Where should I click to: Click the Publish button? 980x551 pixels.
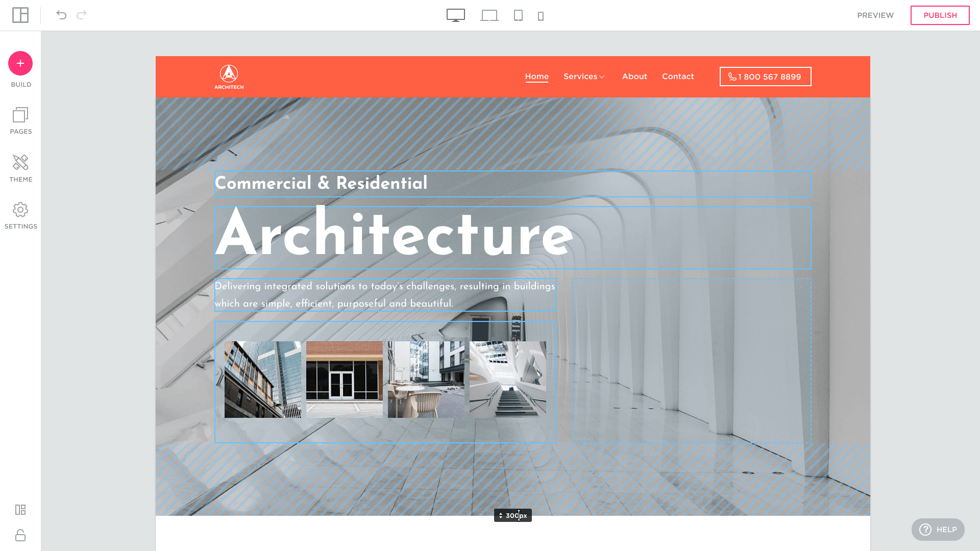pos(940,15)
